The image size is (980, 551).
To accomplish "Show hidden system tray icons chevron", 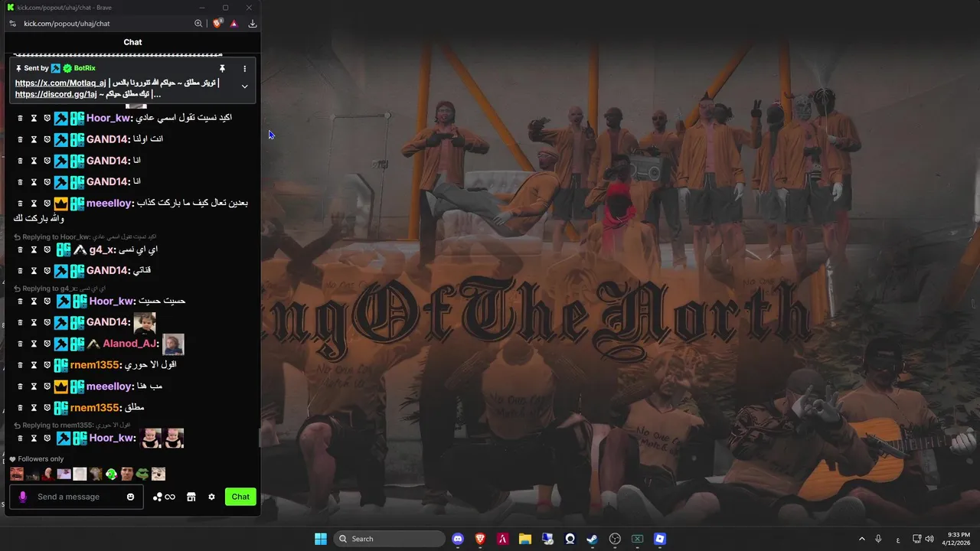I will coord(862,539).
